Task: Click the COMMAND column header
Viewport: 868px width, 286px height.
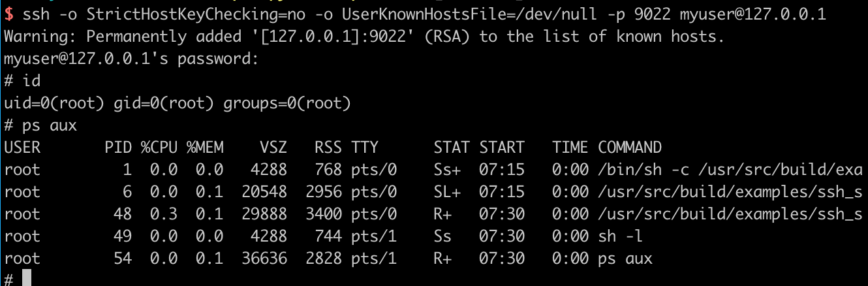Action: [630, 148]
